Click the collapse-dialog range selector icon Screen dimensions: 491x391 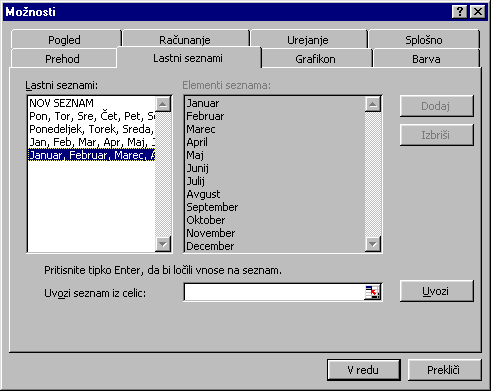pyautogui.click(x=372, y=292)
